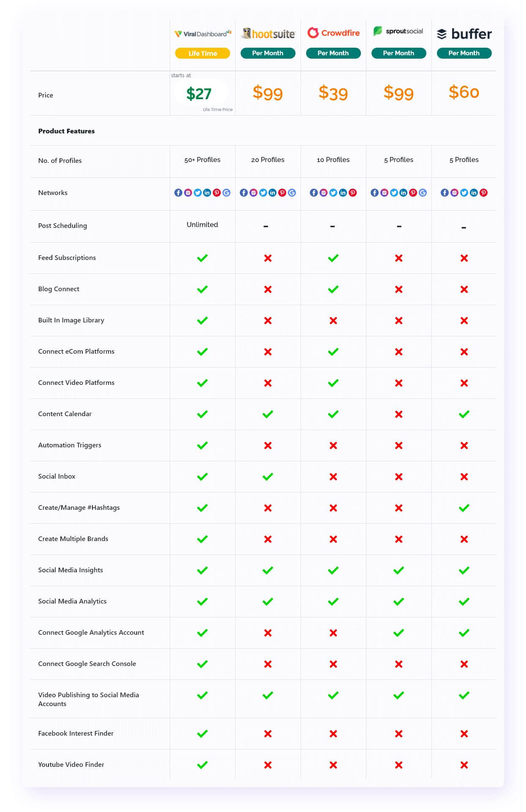The width and height of the screenshot is (526, 812).
Task: Click the Crowdfire logo in header
Action: 333,33
